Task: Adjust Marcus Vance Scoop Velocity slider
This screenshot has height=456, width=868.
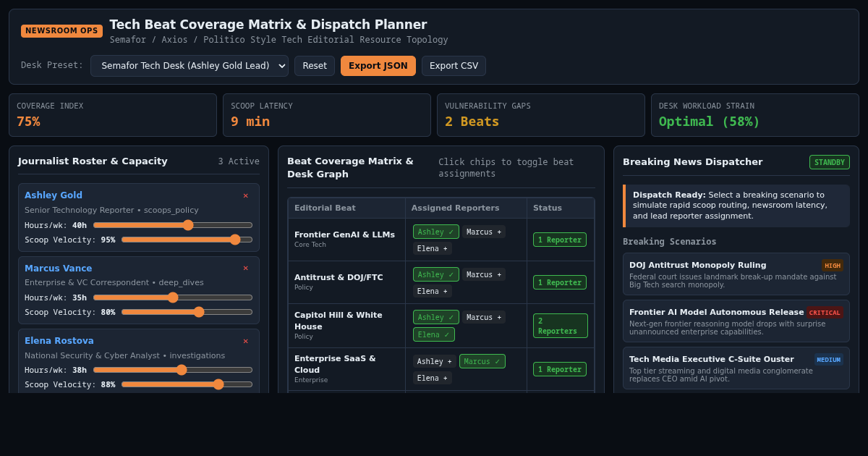Action: tap(187, 312)
